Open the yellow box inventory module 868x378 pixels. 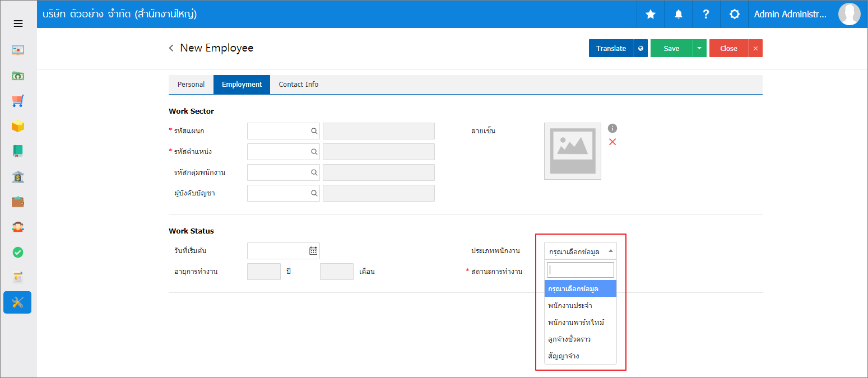click(18, 126)
